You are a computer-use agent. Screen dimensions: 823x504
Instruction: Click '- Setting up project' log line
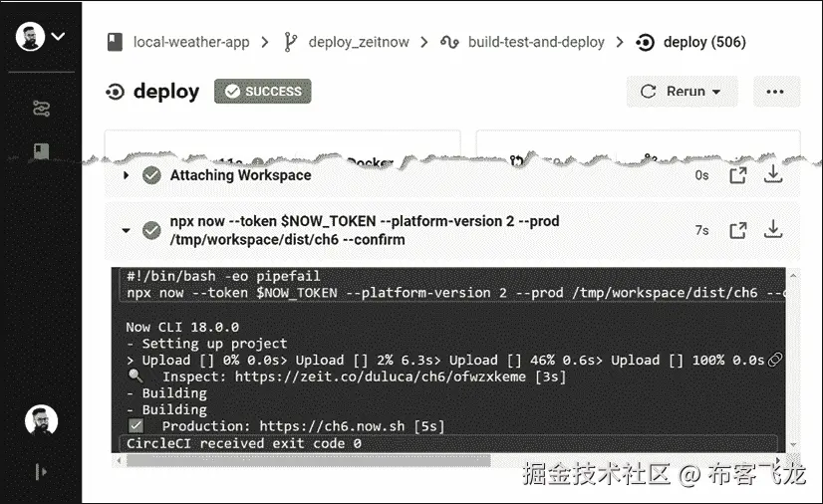coord(207,344)
